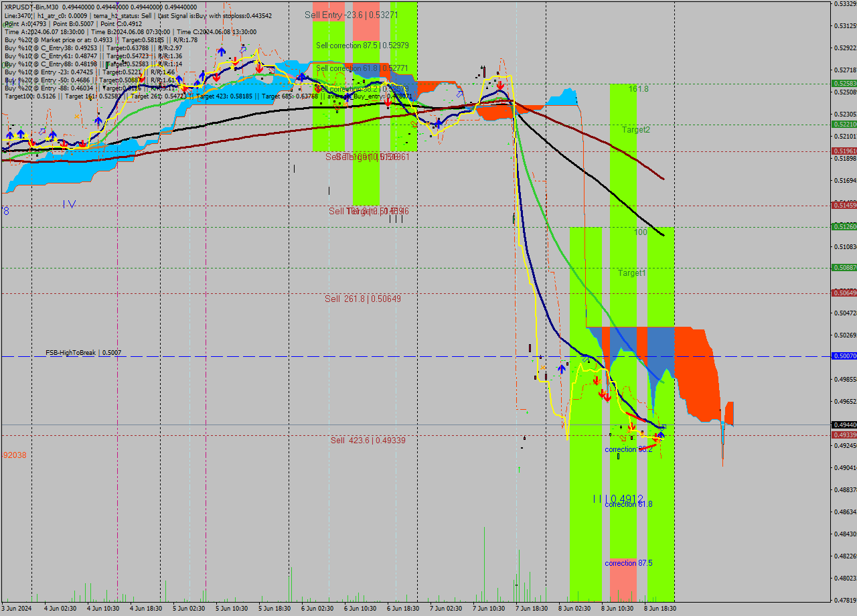Select the '| | | 0.4912' wave label

pyautogui.click(x=618, y=499)
